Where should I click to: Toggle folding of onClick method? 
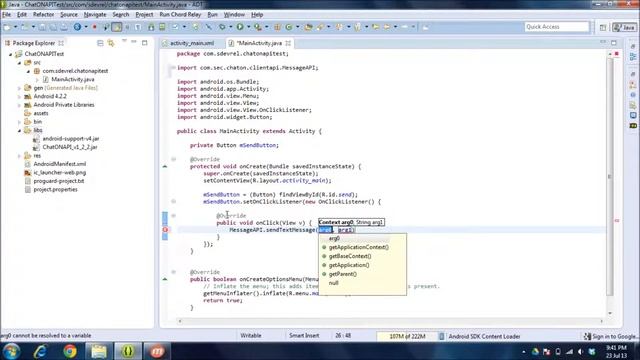click(173, 216)
